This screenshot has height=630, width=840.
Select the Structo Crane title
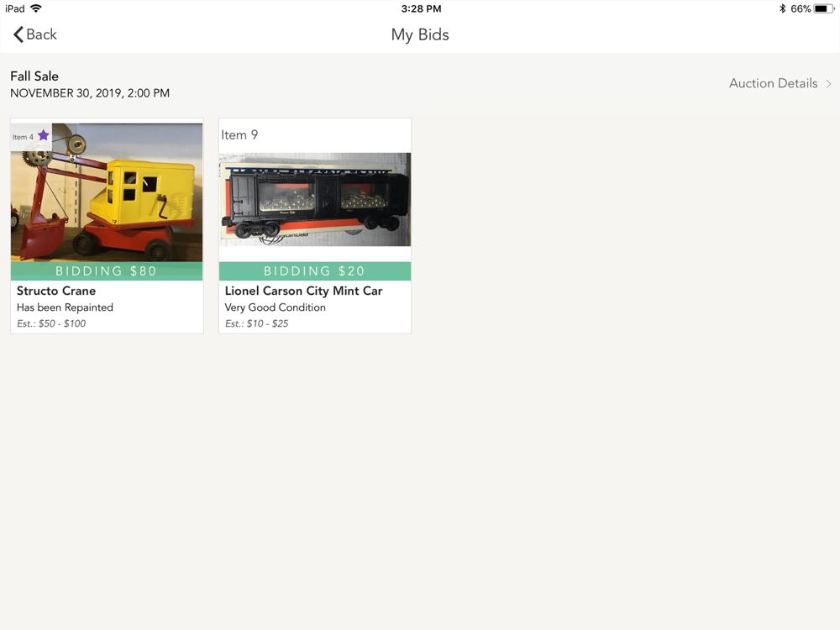[x=56, y=291]
